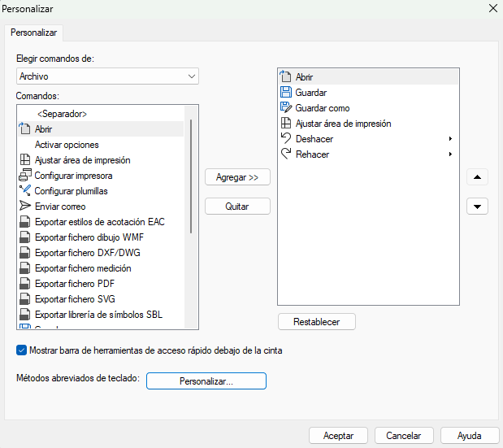Click Ajustar área de impresión icon in right list

(286, 123)
